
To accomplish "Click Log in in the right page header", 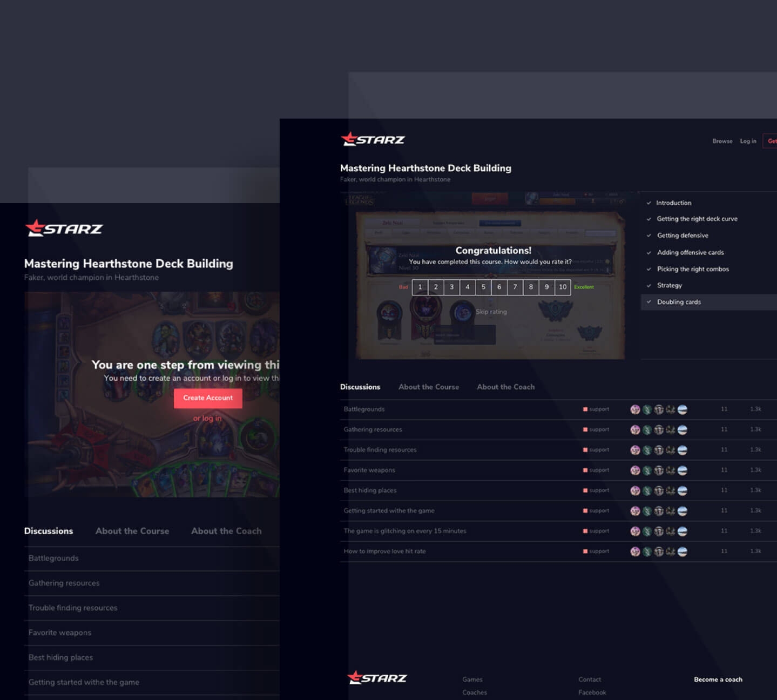I will (748, 141).
